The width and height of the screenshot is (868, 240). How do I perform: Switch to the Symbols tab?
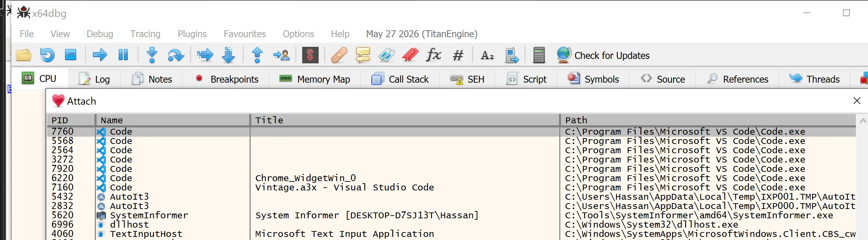tap(593, 79)
